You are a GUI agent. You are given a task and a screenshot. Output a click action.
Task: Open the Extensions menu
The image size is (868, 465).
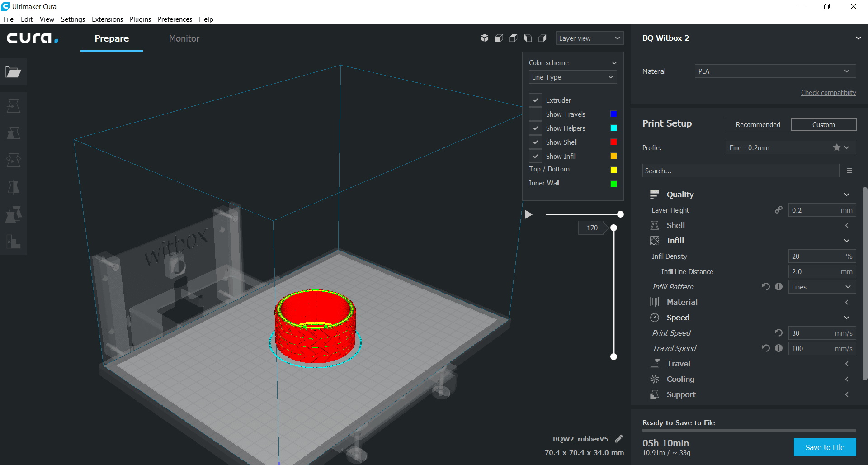(107, 19)
